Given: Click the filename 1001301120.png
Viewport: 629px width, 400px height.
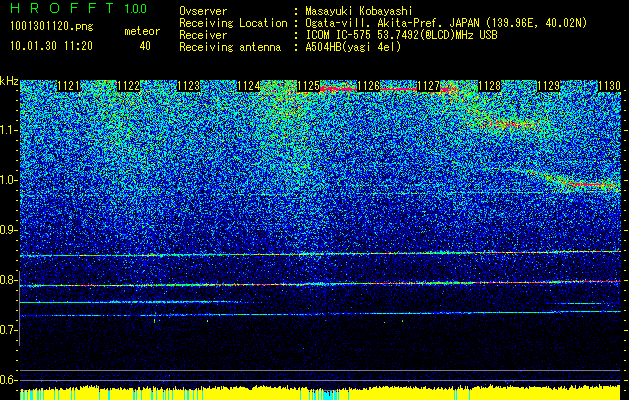Looking at the screenshot, I should pyautogui.click(x=52, y=26).
